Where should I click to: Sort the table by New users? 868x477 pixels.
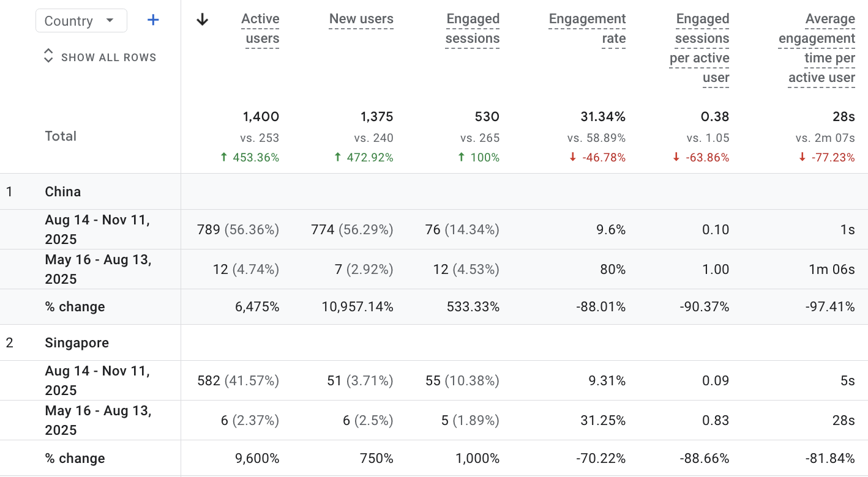(361, 19)
